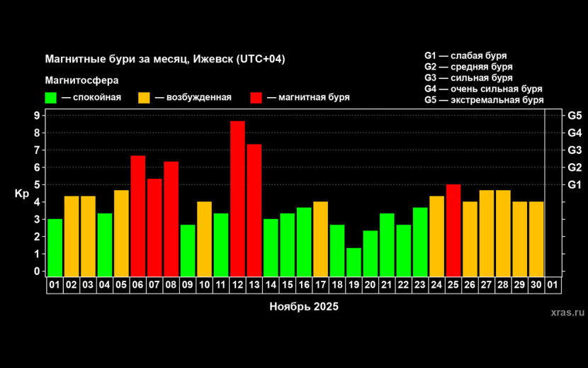The image size is (588, 368).
Task: Click the green calm magnetosphere legend swatch
Action: pos(51,98)
